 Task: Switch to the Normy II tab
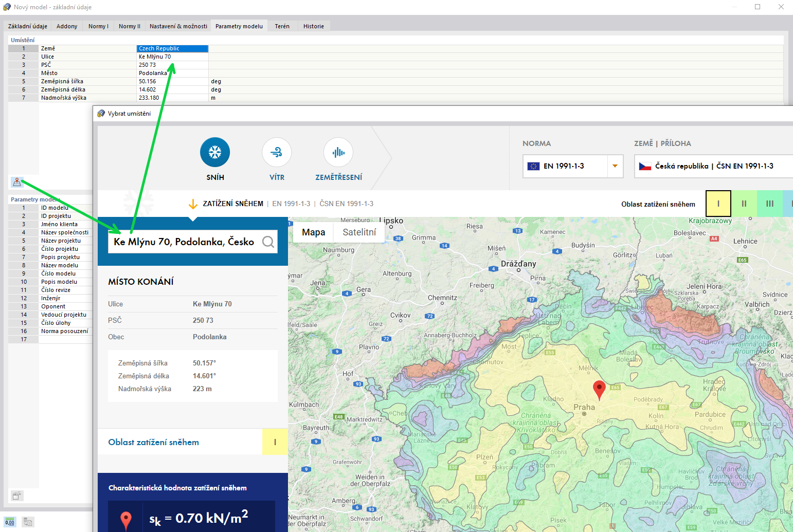coord(130,26)
